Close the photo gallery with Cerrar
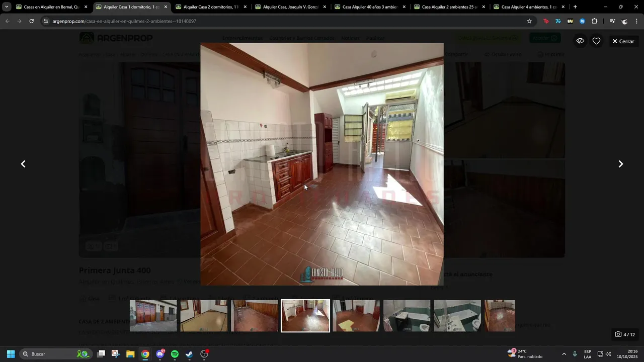Viewport: 644px width, 362px height. pyautogui.click(x=623, y=41)
